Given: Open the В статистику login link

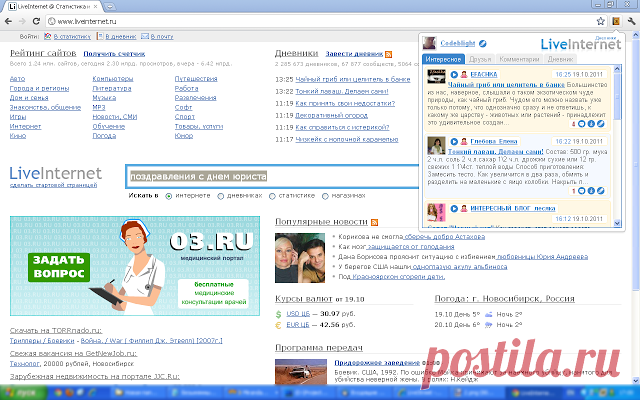Looking at the screenshot, I should (x=72, y=36).
